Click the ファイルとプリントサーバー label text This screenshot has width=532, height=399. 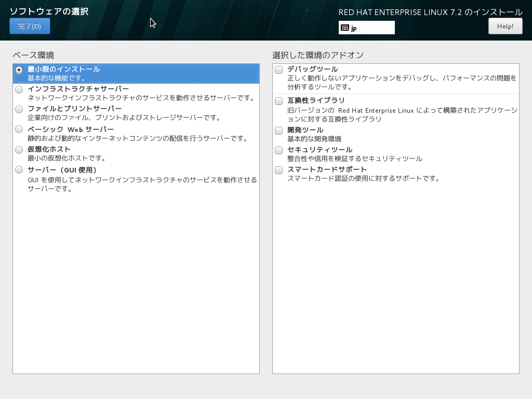(x=75, y=109)
